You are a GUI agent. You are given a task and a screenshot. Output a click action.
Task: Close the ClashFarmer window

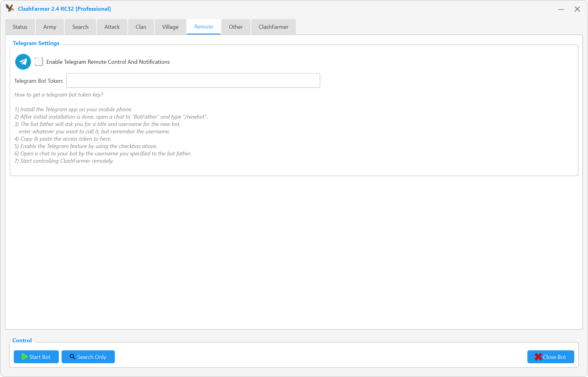(x=577, y=9)
